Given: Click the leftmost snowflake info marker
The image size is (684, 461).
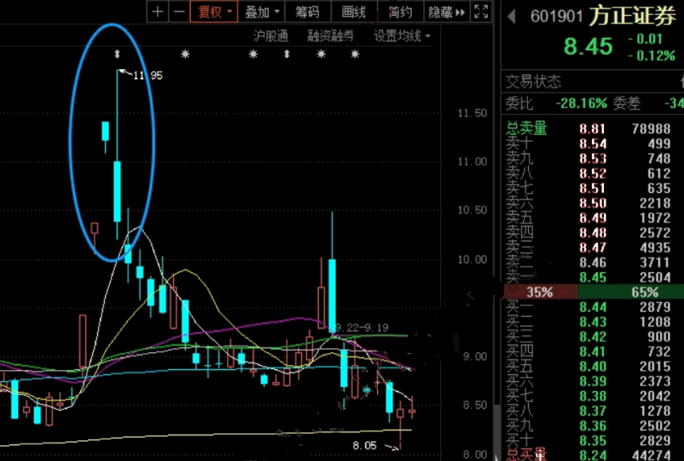Looking at the screenshot, I should (185, 54).
